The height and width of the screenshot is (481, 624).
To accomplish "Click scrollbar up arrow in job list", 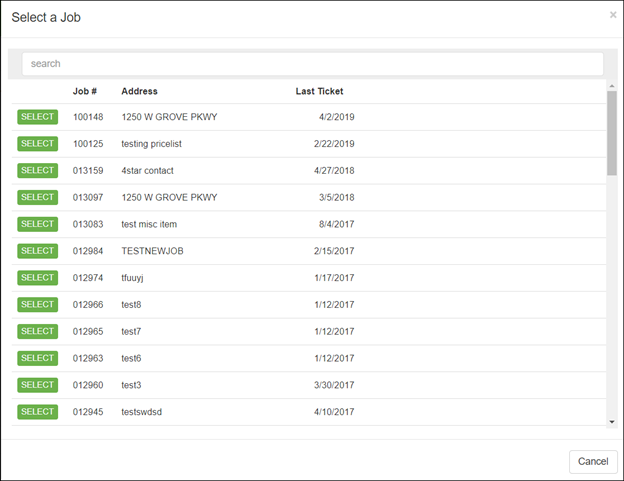I will coord(612,86).
